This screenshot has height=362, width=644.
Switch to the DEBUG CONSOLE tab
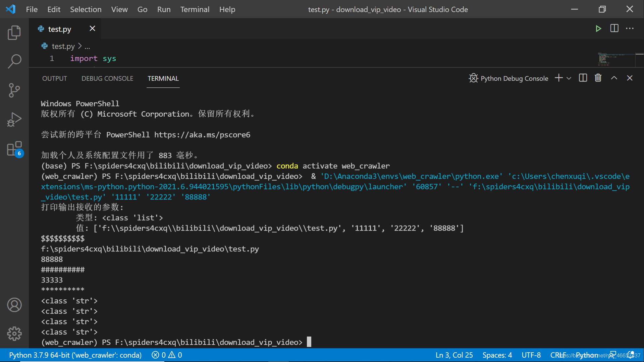107,78
